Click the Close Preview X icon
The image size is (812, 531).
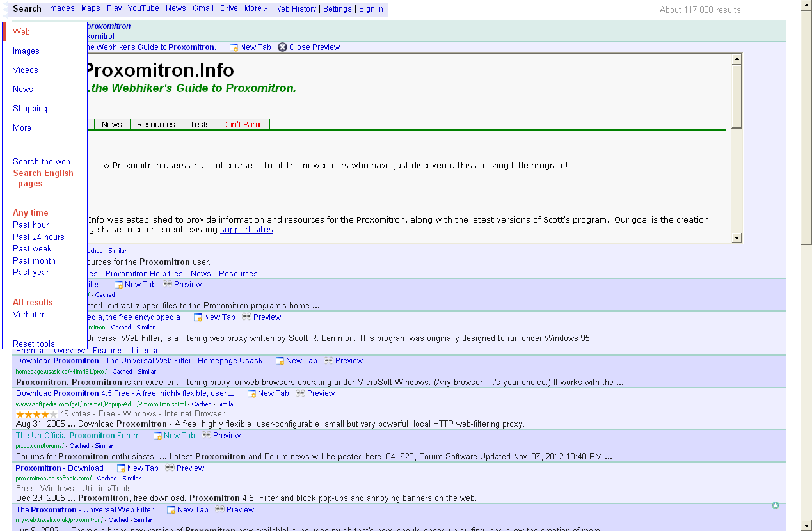pos(282,47)
